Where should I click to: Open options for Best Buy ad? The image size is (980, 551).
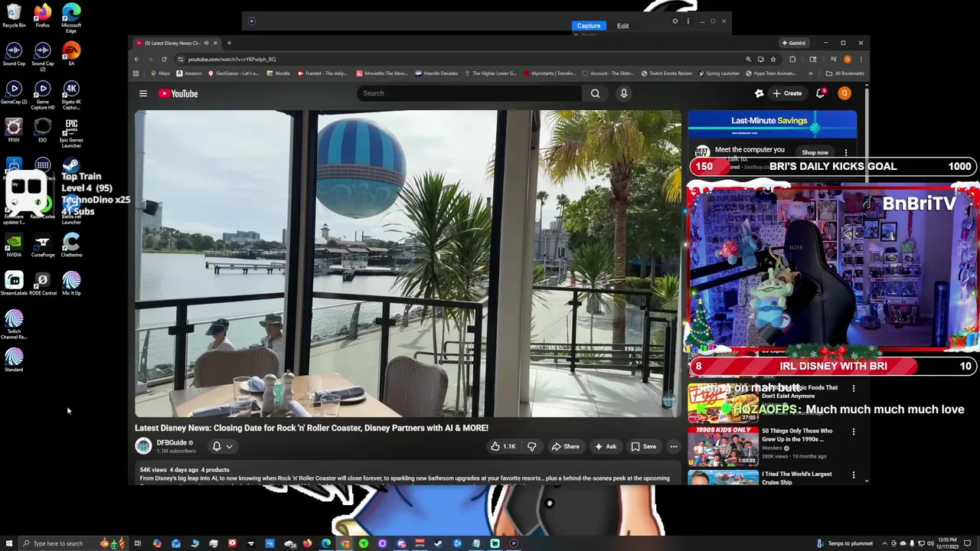pyautogui.click(x=846, y=152)
